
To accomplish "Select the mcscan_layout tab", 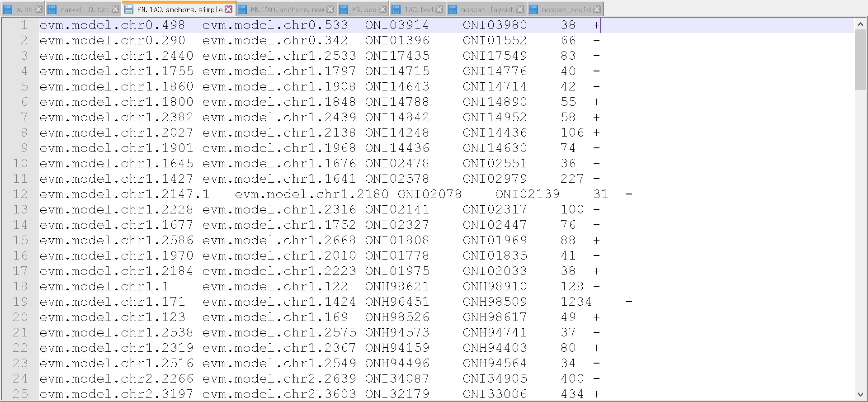I will [x=486, y=9].
